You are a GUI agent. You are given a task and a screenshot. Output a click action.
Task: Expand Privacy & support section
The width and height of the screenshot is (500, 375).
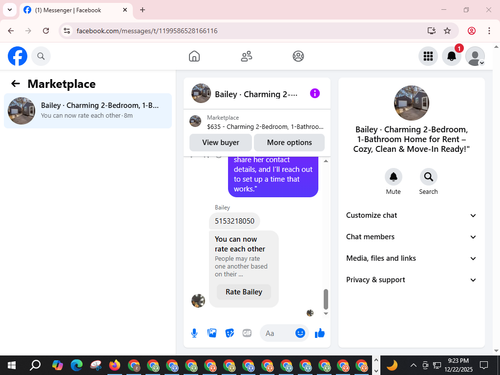click(x=411, y=280)
